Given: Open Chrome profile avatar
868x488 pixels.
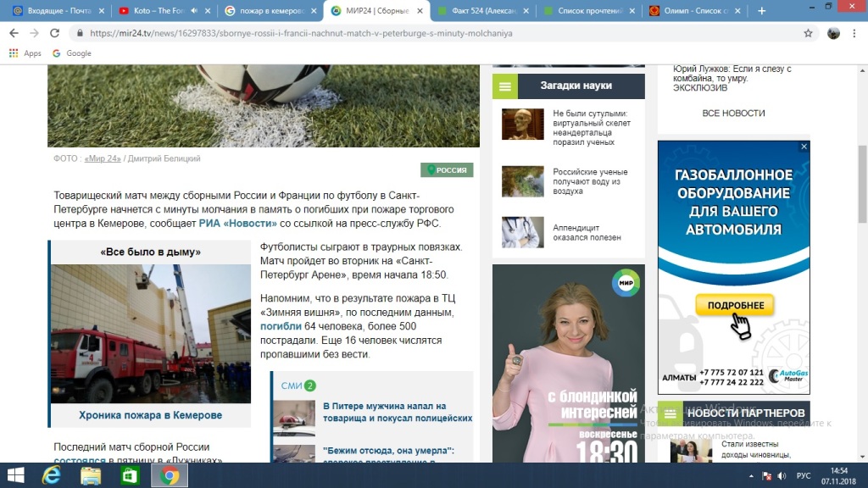Looking at the screenshot, I should [x=833, y=33].
